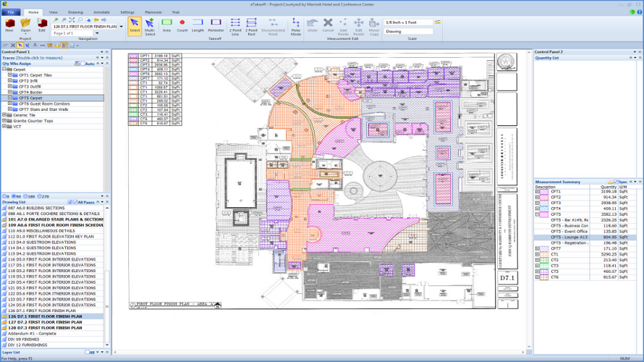This screenshot has width=644, height=362.
Task: Switch to the Annotate ribbon tab
Action: [101, 12]
